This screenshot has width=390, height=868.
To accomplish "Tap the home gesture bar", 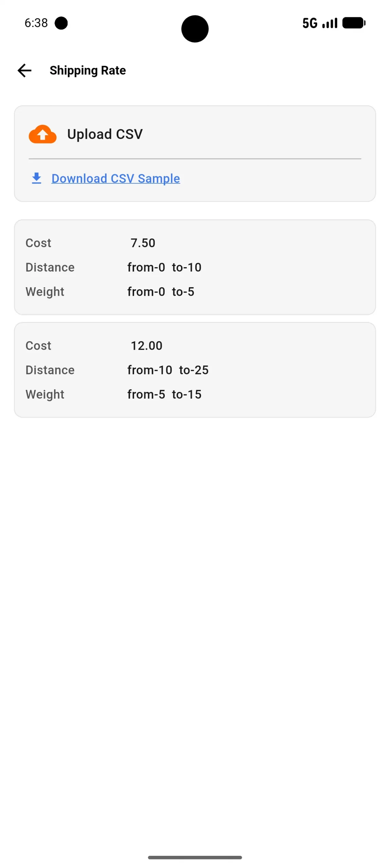I will pos(195,857).
